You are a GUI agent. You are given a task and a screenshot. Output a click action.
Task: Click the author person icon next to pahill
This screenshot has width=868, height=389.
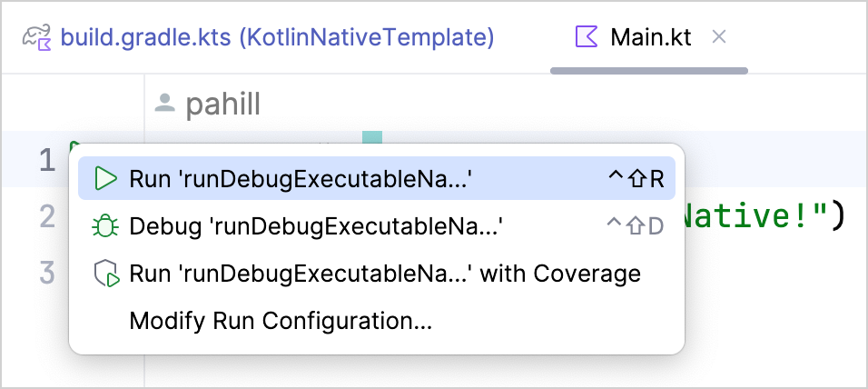[x=164, y=104]
